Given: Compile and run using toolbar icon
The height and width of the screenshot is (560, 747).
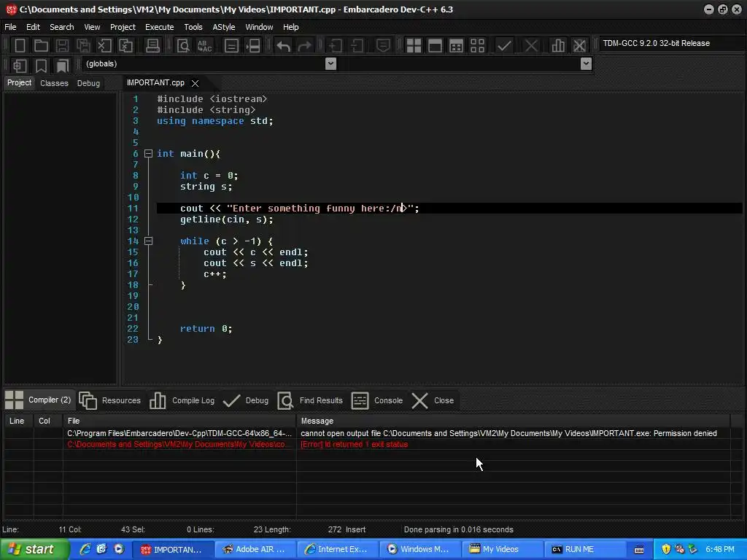Looking at the screenshot, I should click(x=456, y=46).
